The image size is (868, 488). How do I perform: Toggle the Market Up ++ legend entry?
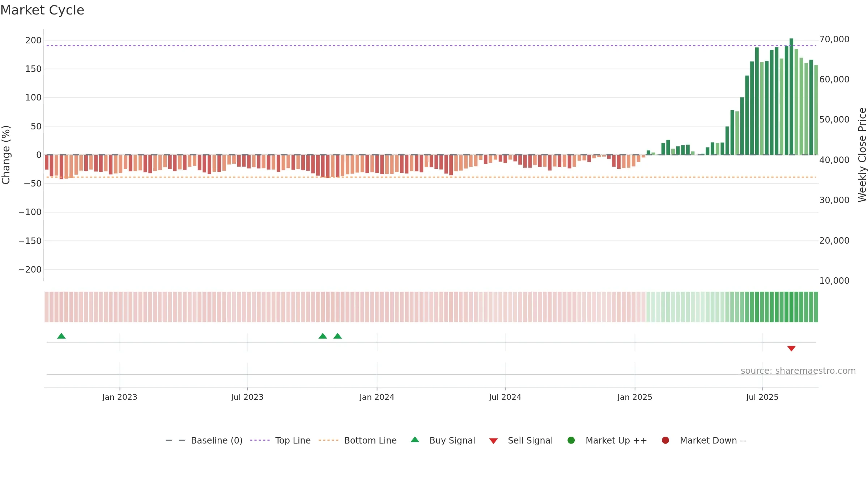pyautogui.click(x=607, y=440)
